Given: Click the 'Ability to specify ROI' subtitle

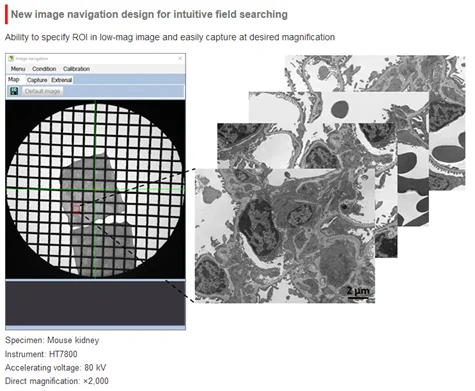Looking at the screenshot, I should [x=170, y=37].
